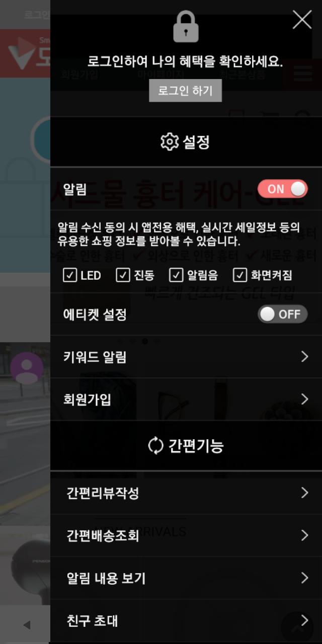Click the gear icon beside 설정
Image resolution: width=322 pixels, height=644 pixels.
170,142
